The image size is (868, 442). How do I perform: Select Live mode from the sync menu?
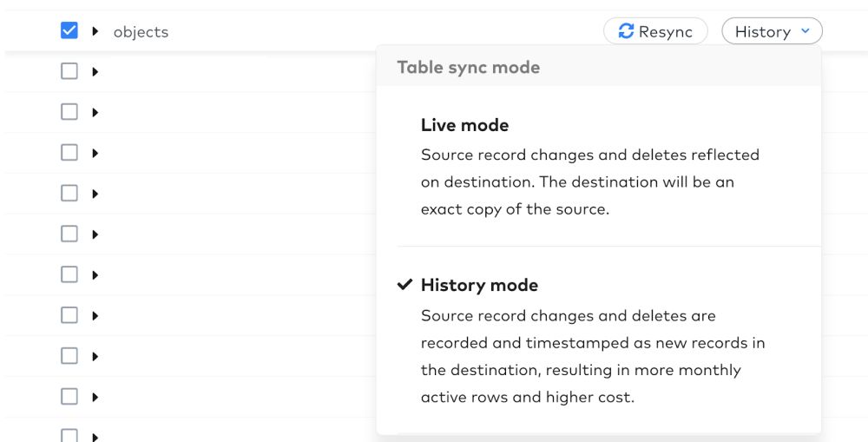click(598, 166)
